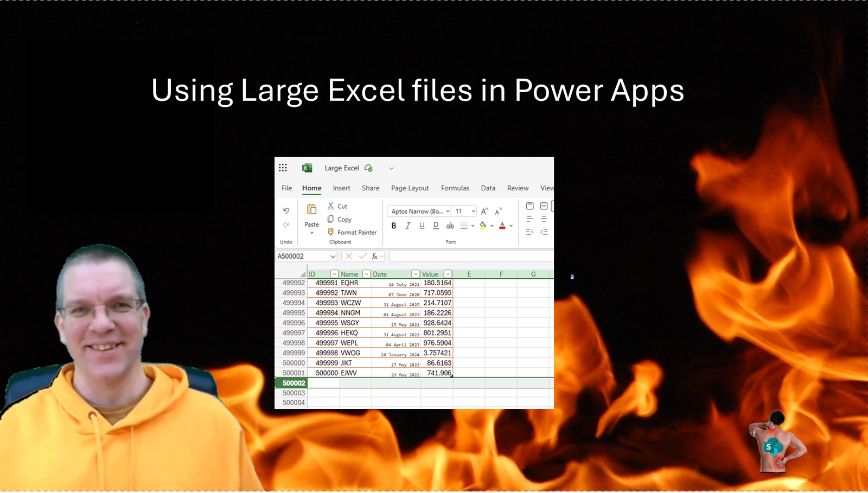
Task: Click the cell with value 741.906
Action: coord(437,373)
